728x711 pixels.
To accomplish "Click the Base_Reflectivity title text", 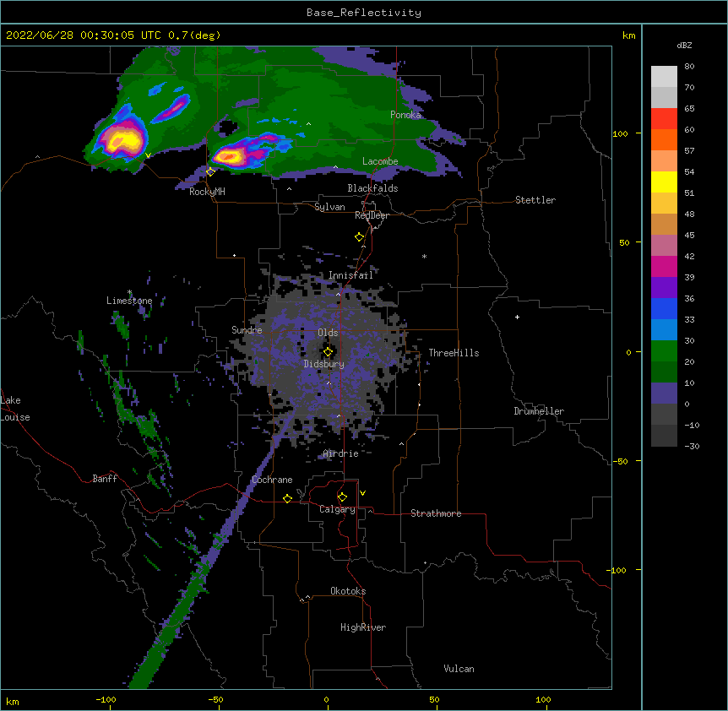I will 364,13.
